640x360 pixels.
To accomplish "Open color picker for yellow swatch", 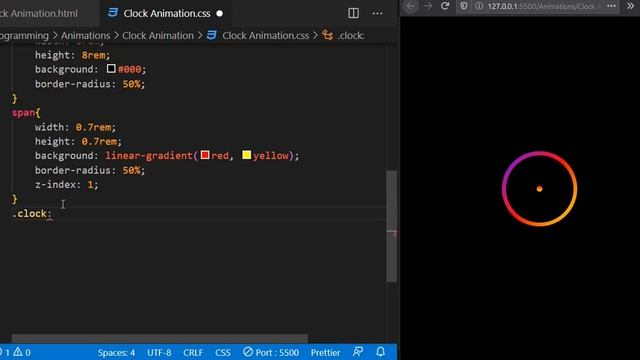I will click(247, 155).
